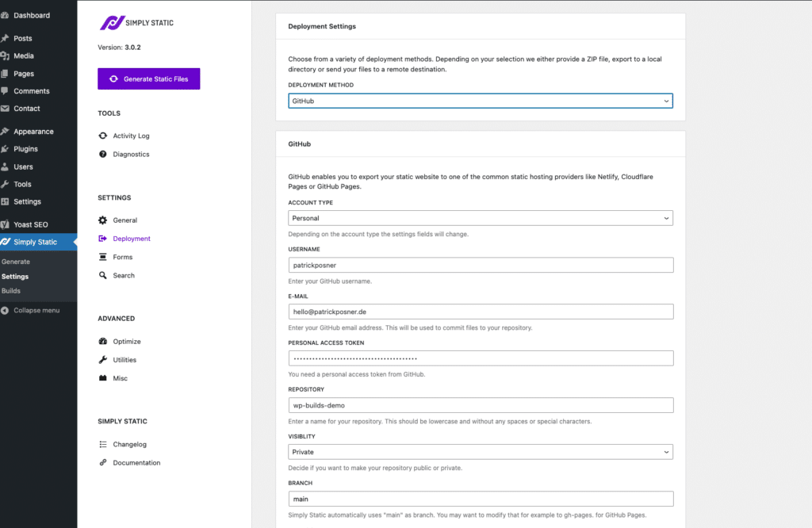Click the Deployment export icon
Image resolution: width=812 pixels, height=528 pixels.
click(102, 239)
